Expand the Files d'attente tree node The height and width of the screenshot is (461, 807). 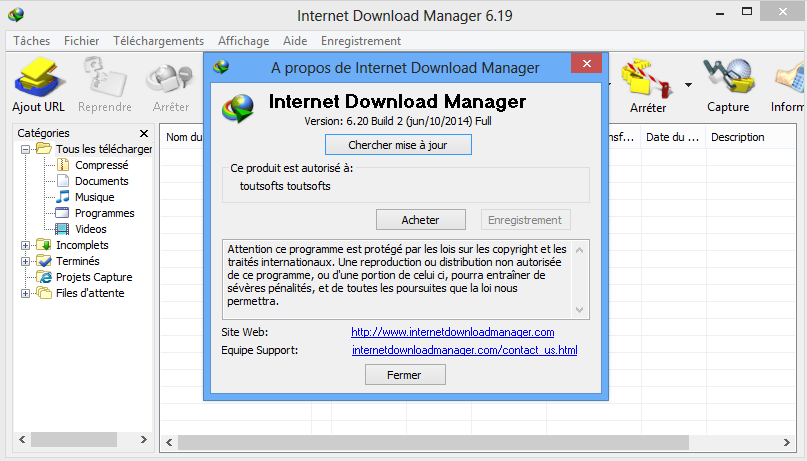tap(25, 293)
